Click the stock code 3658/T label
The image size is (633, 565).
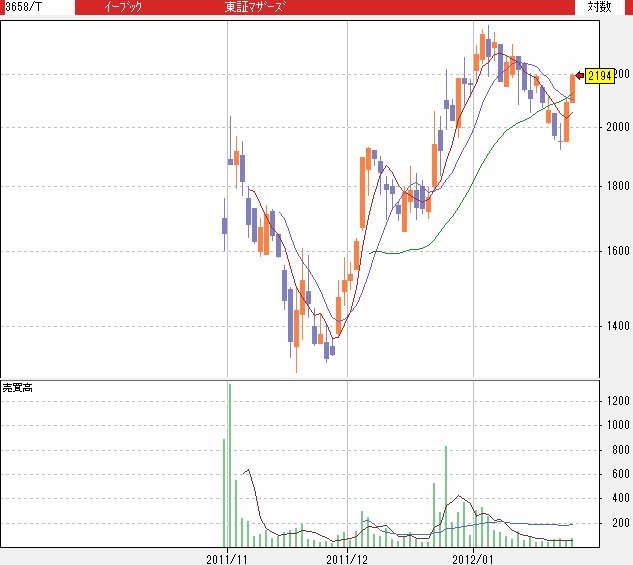click(x=23, y=7)
